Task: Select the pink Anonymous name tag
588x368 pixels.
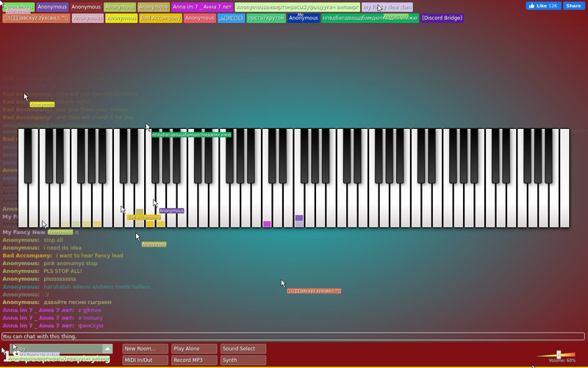Action: pos(87,18)
